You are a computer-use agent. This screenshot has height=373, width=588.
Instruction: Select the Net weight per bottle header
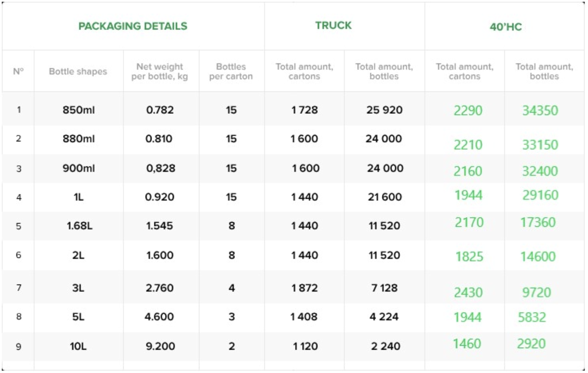(x=160, y=71)
